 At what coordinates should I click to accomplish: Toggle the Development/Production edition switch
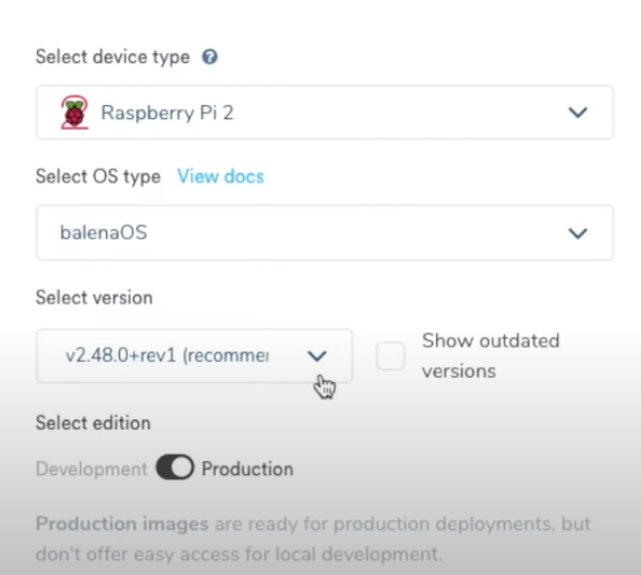tap(174, 469)
